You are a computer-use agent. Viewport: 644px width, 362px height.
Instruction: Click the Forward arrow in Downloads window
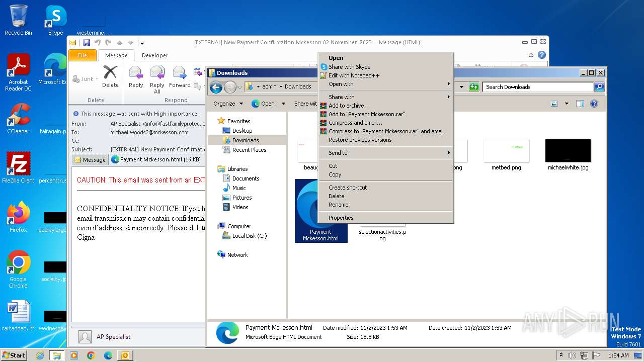pos(230,87)
